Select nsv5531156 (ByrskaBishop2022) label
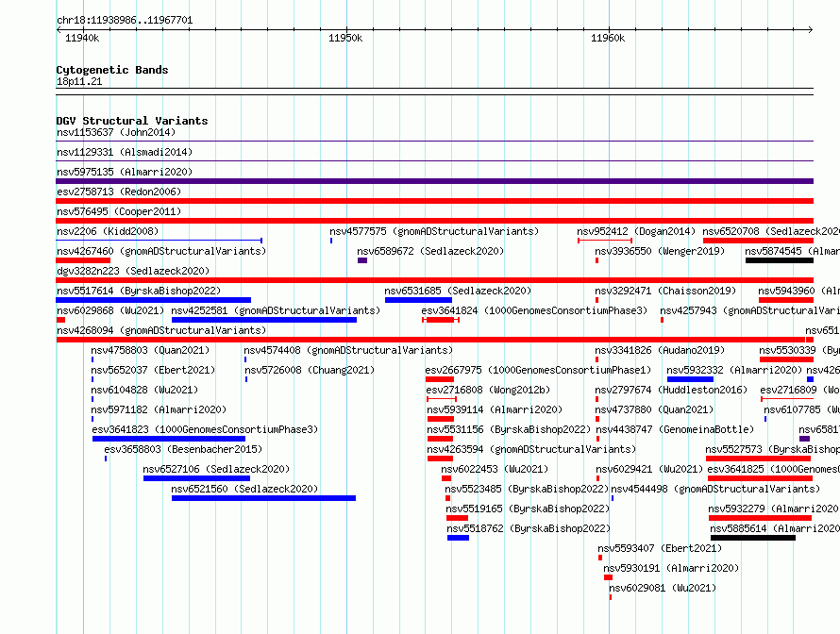The width and height of the screenshot is (840, 634). (x=509, y=429)
